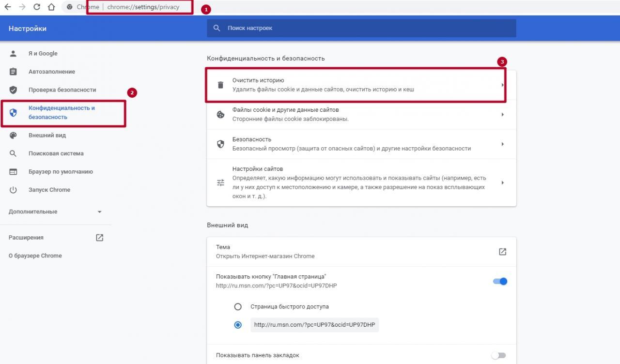
Task: Click the window icon for Браузер по умолчанию
Action: 13,172
